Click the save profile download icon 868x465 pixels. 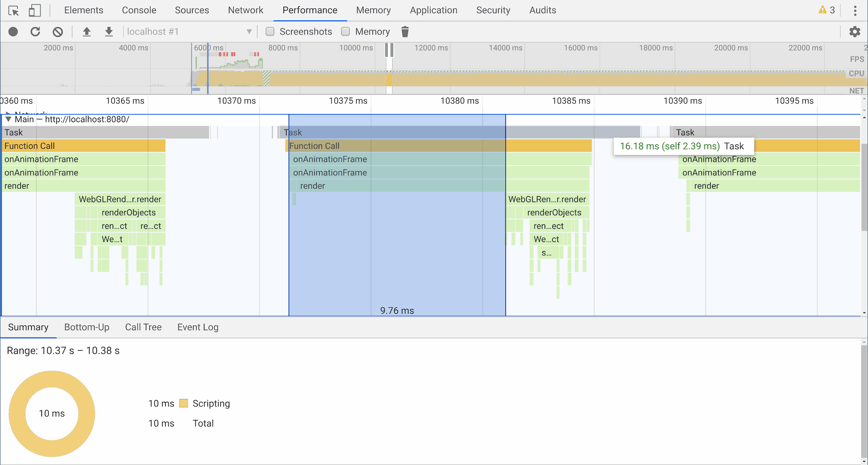coord(109,32)
